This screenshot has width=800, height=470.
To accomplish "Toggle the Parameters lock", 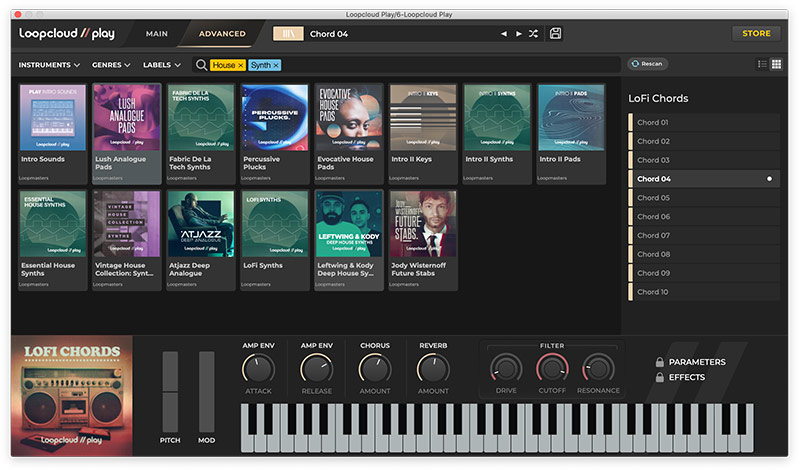I will (x=659, y=362).
